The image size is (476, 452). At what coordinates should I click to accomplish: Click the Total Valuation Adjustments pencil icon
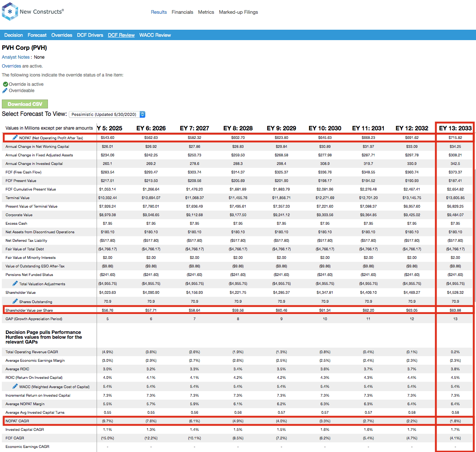pos(15,283)
